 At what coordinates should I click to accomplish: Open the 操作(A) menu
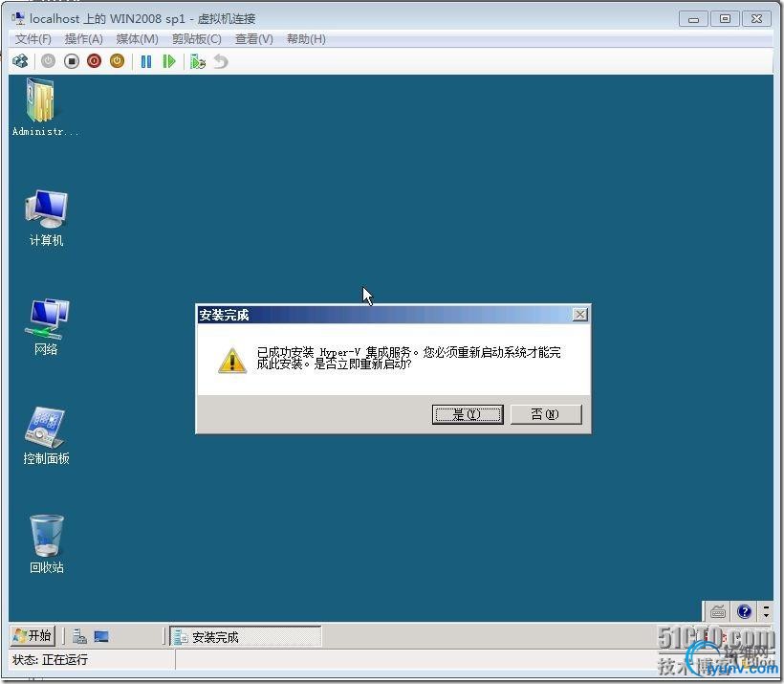pos(83,39)
